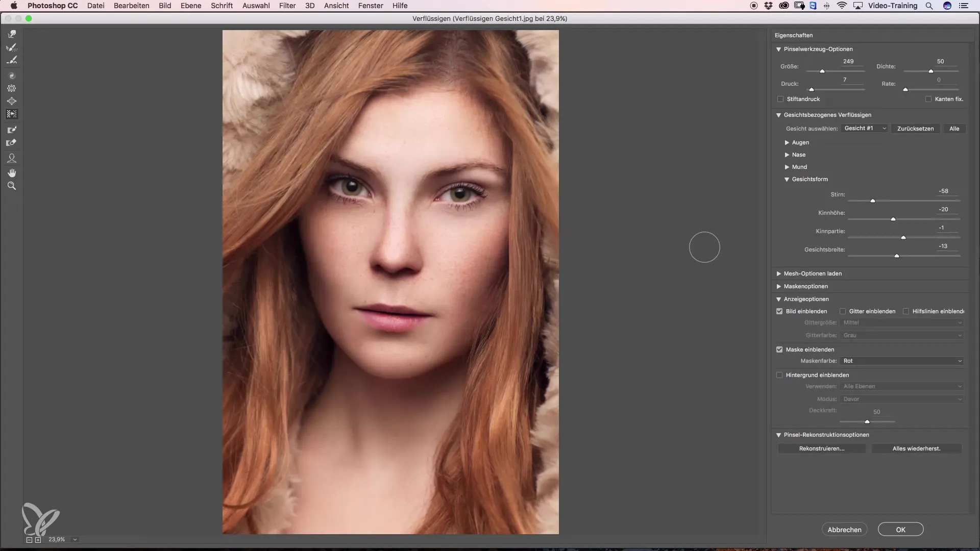The image size is (980, 551).
Task: Open the Bluetooth status menu
Action: (827, 6)
